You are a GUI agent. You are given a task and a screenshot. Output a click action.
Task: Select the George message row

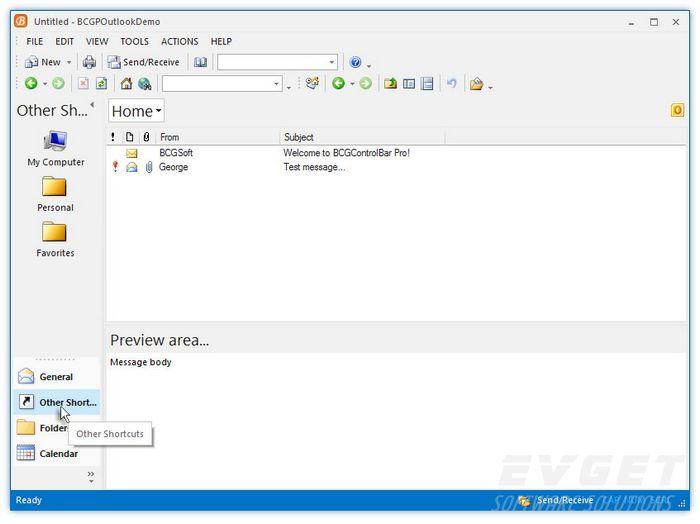[x=396, y=167]
